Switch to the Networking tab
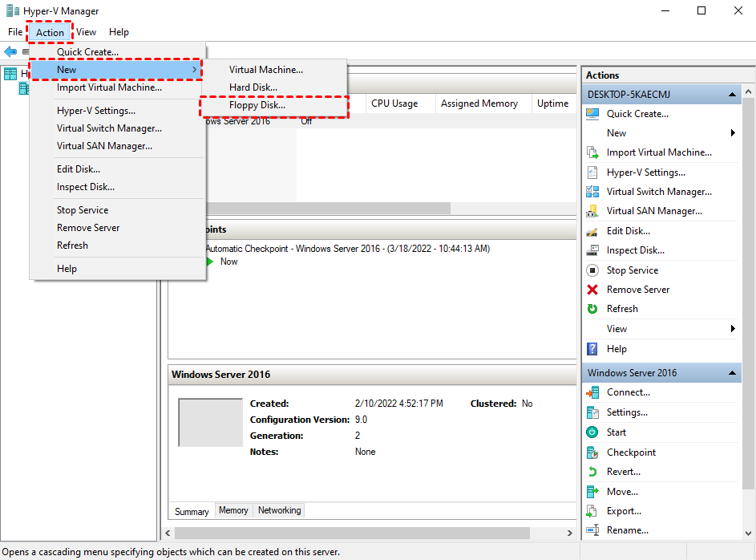The height and width of the screenshot is (560, 756). [279, 510]
